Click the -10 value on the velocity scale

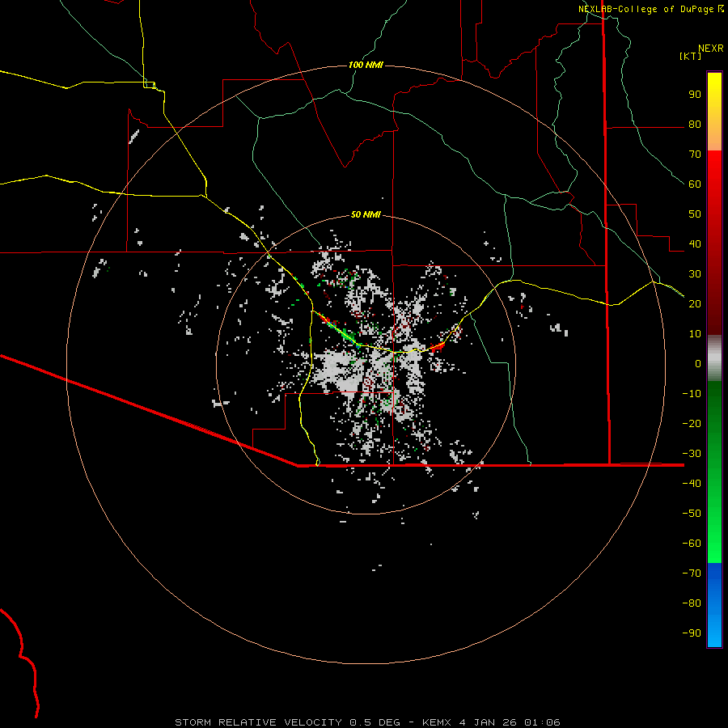pyautogui.click(x=692, y=394)
